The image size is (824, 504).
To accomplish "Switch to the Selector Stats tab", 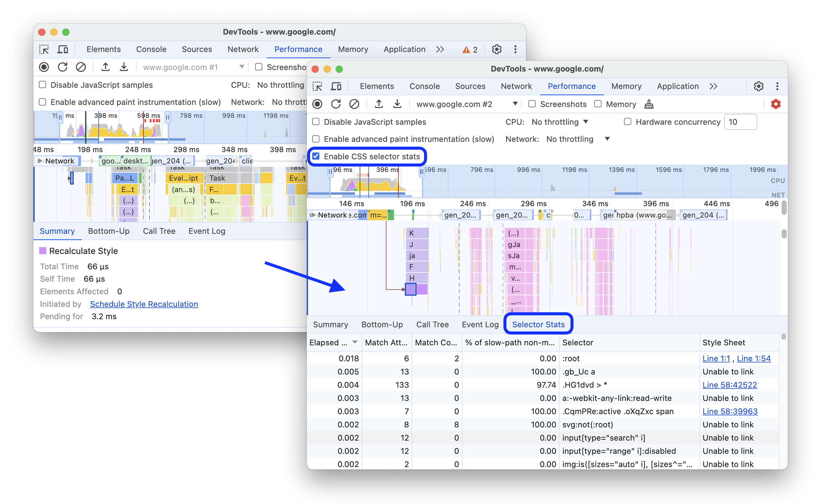I will [537, 324].
